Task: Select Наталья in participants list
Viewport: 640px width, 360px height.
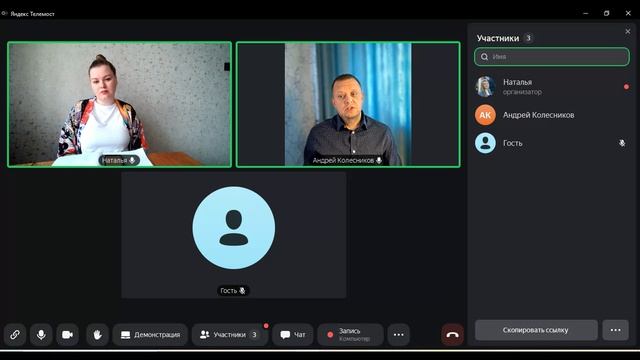Action: (x=552, y=87)
